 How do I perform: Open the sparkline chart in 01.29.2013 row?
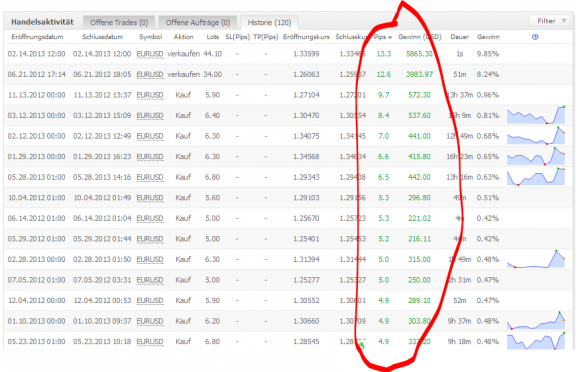pos(536,156)
